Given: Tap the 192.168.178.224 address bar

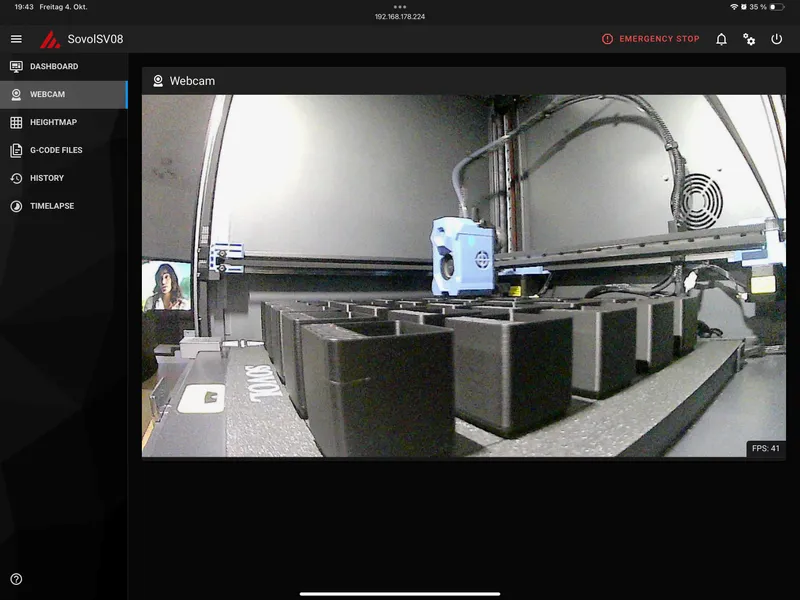Looking at the screenshot, I should (400, 17).
